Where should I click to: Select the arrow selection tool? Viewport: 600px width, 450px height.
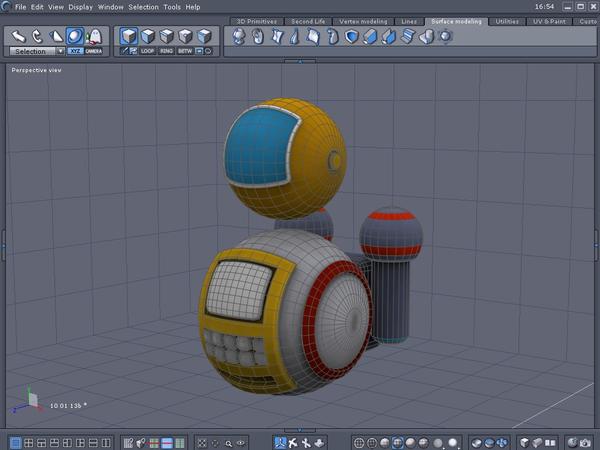click(18, 37)
